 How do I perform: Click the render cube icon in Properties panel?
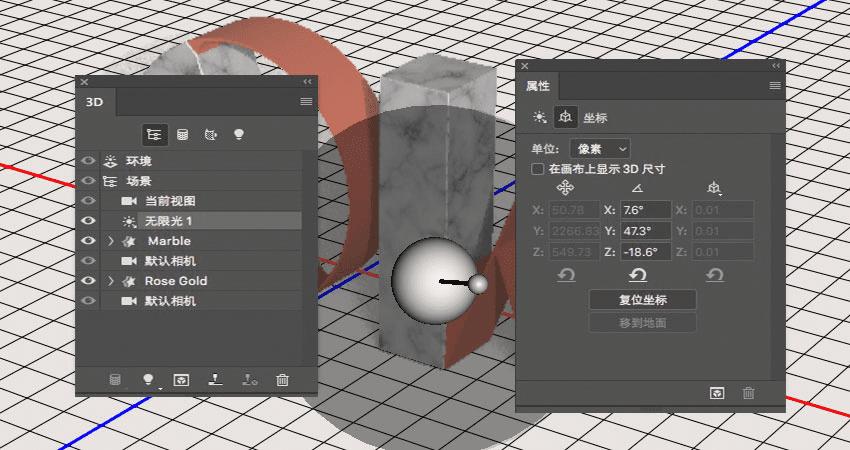717,393
